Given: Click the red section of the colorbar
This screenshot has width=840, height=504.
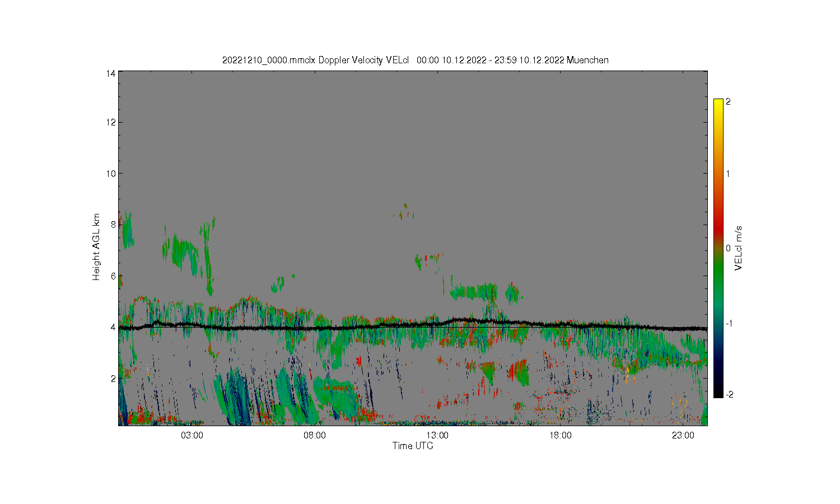Looking at the screenshot, I should (x=718, y=227).
